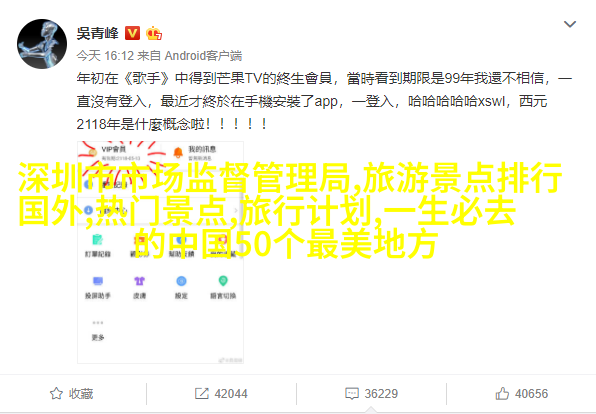Click the blue 投屏助手 screen icon
This screenshot has width=596, height=414.
[x=98, y=281]
